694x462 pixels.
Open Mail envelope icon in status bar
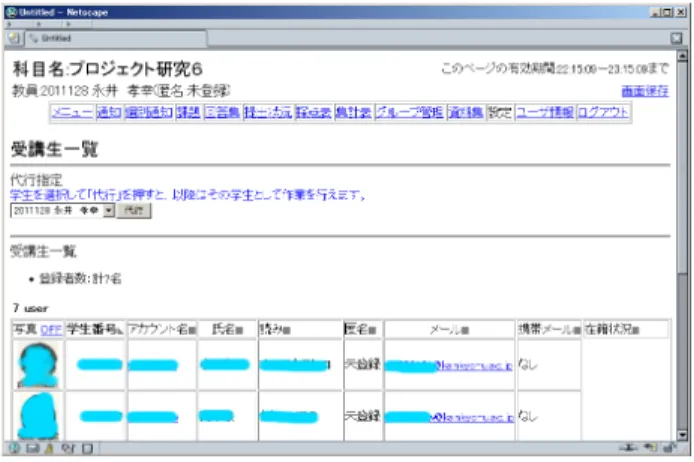click(x=33, y=449)
